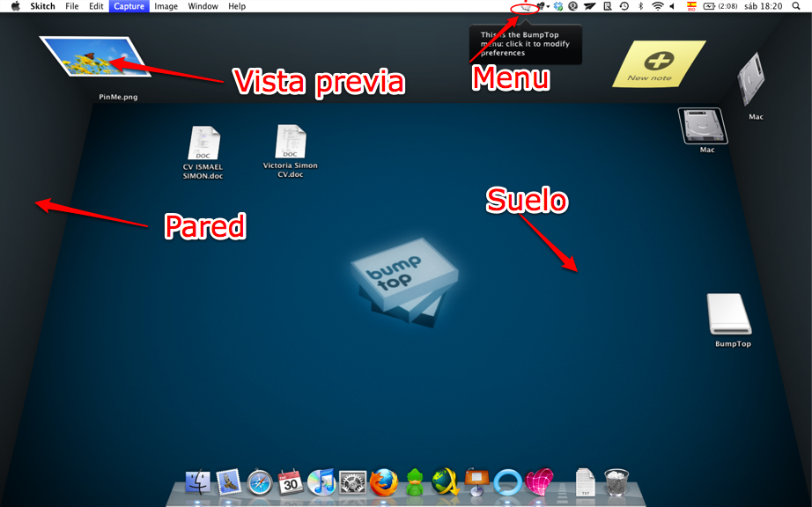812x507 pixels.
Task: Open System Preferences gear icon in Dock
Action: pos(352,482)
